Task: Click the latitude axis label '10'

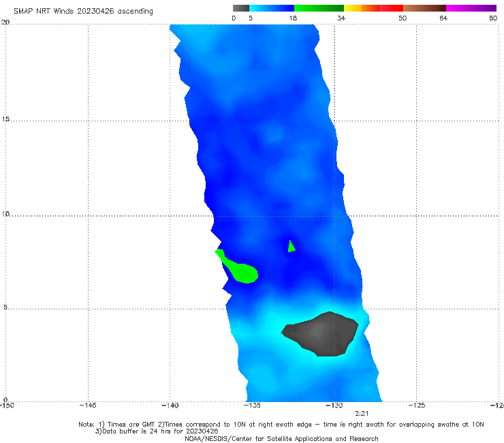Action: point(5,213)
